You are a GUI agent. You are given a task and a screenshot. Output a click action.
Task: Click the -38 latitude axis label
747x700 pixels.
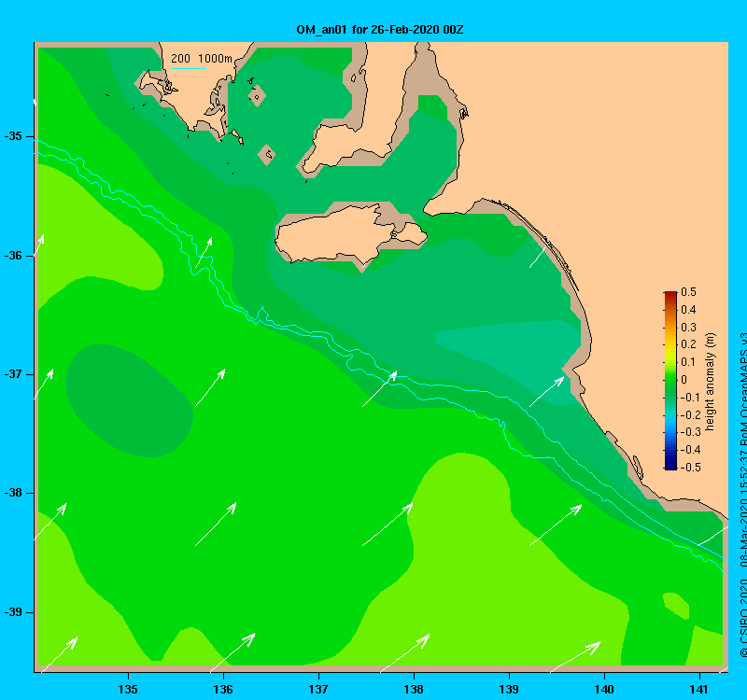tap(13, 493)
